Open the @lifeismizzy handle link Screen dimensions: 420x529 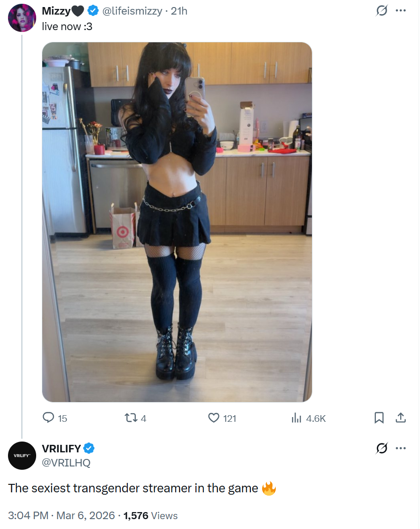[132, 11]
